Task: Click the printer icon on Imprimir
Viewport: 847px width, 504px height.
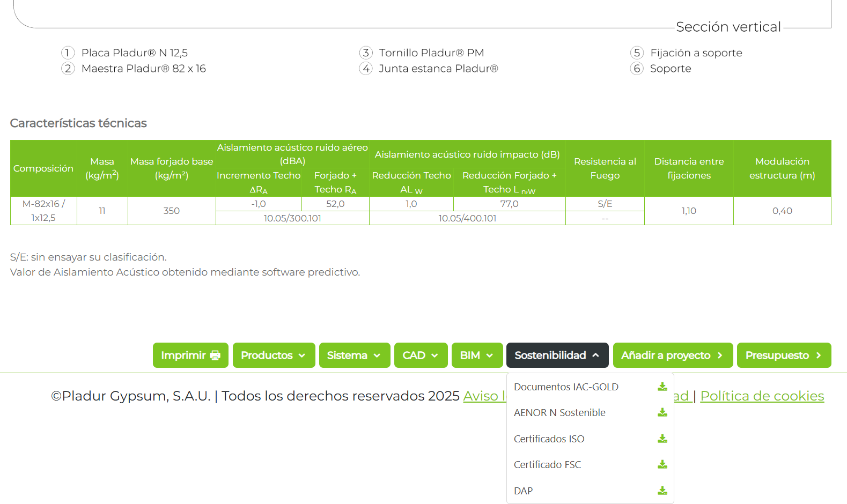Action: 215,355
